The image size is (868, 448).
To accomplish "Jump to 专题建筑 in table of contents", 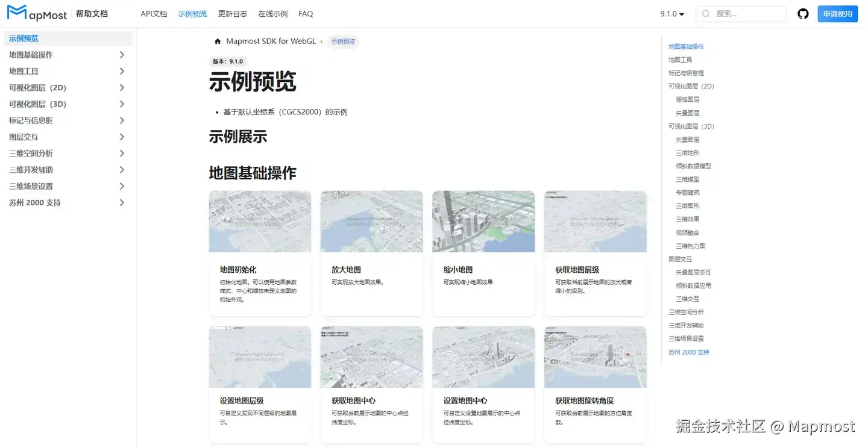I will pos(688,193).
